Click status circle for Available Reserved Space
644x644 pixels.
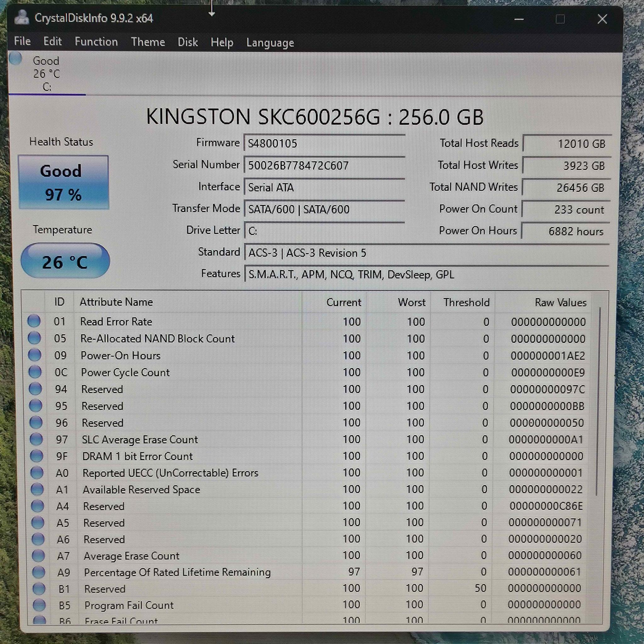37,489
